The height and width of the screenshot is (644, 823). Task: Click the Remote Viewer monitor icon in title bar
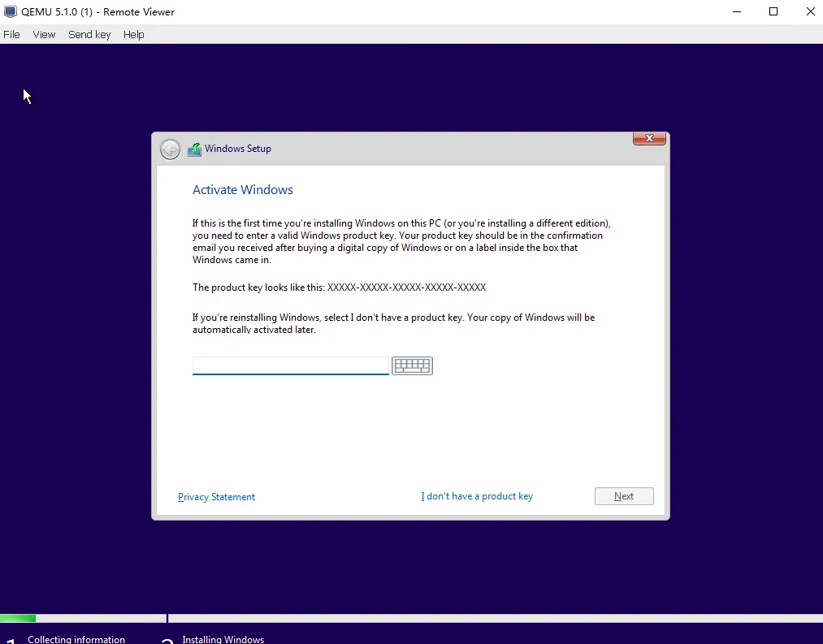coord(11,12)
